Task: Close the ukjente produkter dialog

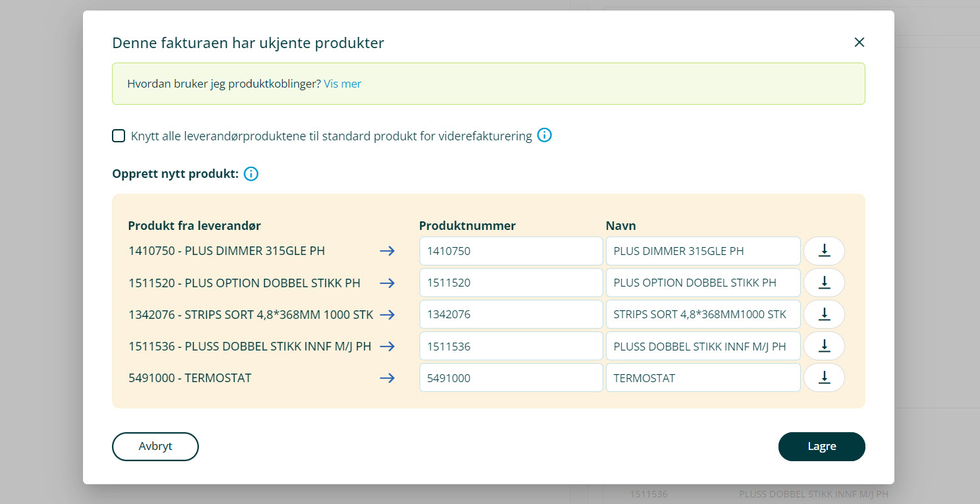Action: coord(859,42)
